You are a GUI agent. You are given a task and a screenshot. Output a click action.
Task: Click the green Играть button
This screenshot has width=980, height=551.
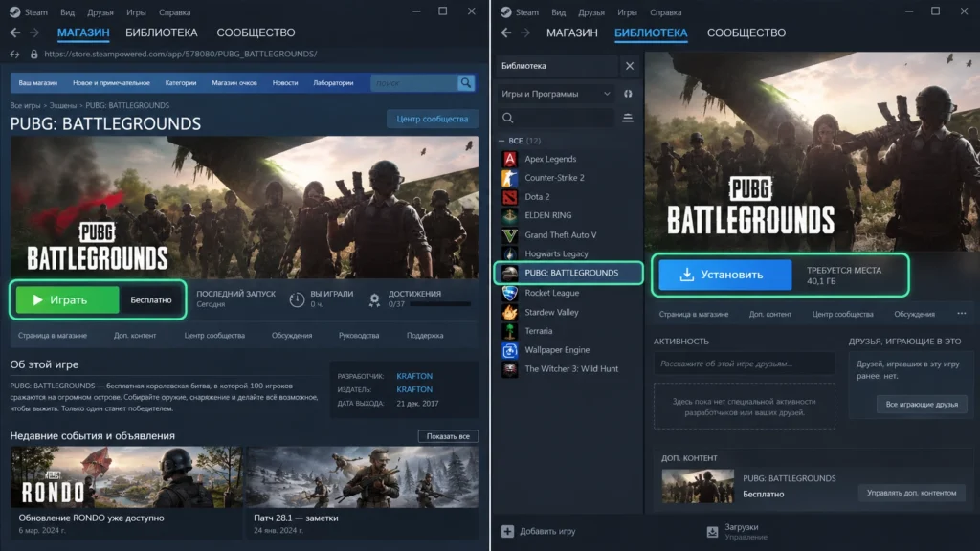[68, 299]
